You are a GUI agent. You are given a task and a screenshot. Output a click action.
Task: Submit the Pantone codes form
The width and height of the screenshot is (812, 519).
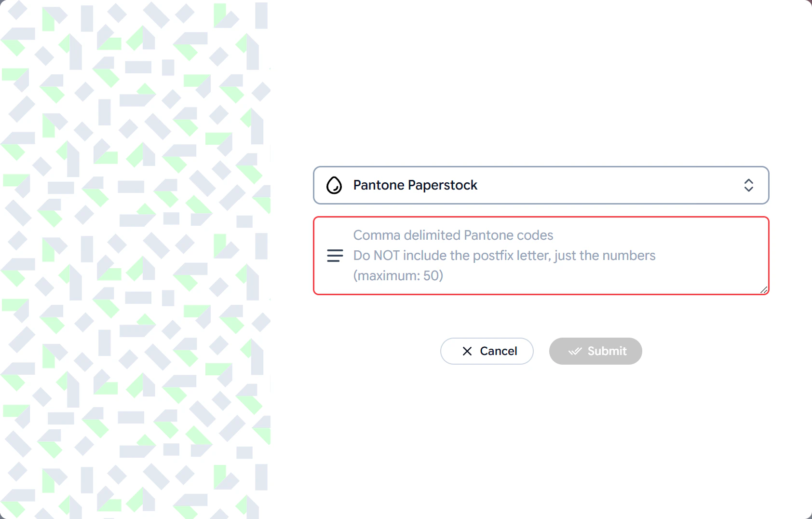(x=595, y=351)
